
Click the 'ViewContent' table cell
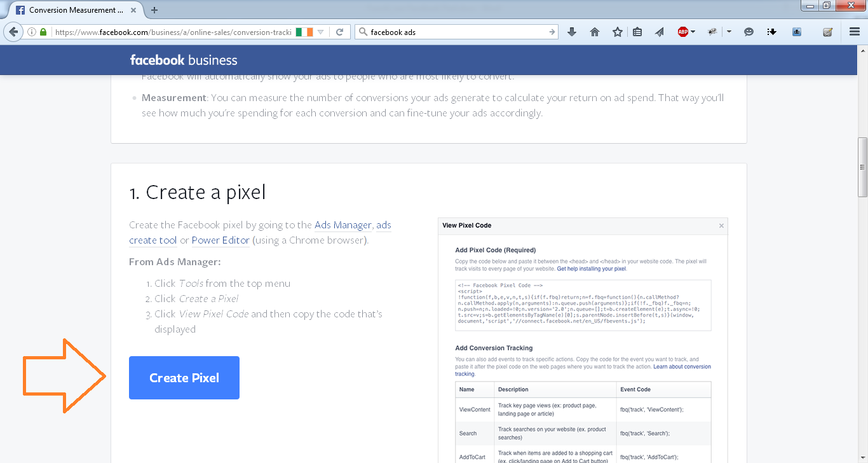coord(475,410)
